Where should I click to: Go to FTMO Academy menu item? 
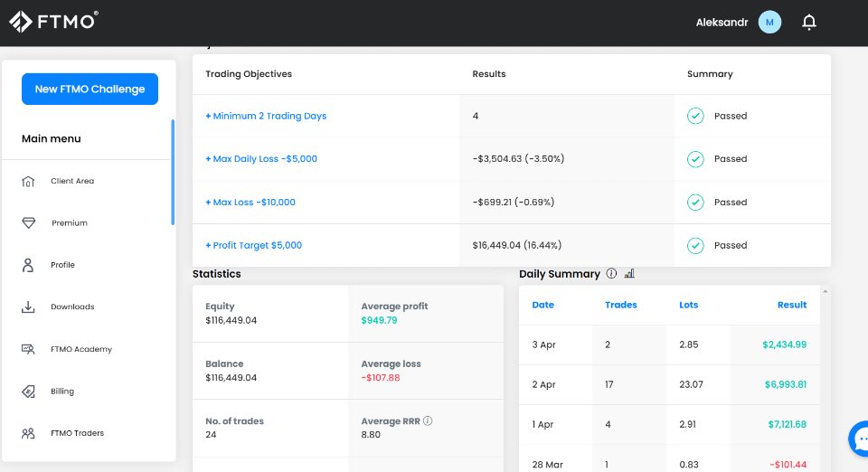pos(80,350)
